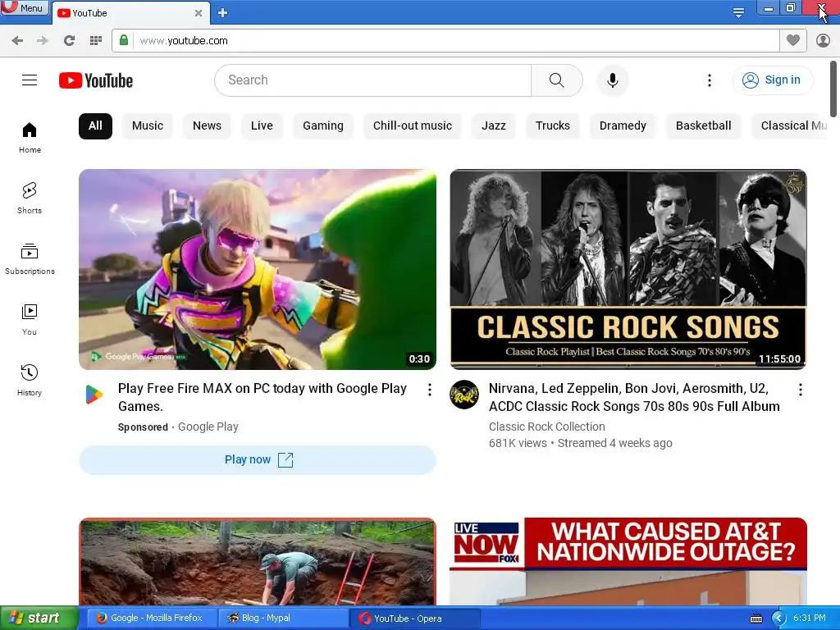
Task: Select the Live filter chip
Action: [x=262, y=126]
